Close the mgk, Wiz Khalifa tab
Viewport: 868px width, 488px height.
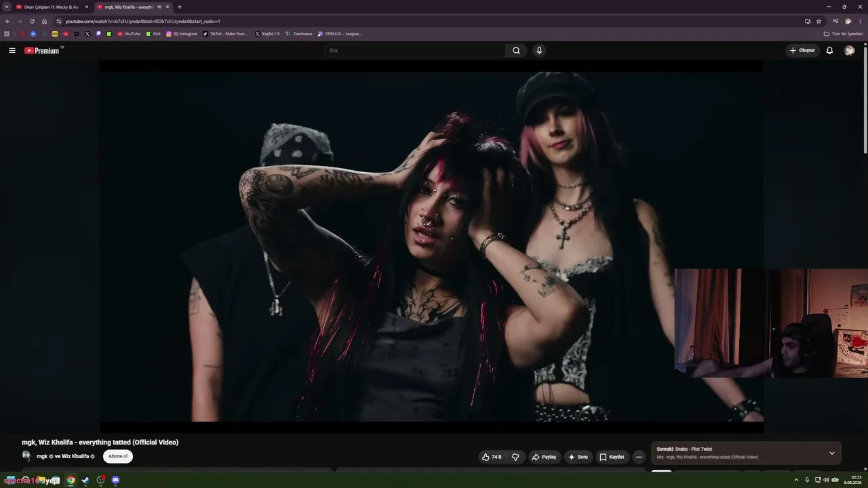(x=167, y=7)
